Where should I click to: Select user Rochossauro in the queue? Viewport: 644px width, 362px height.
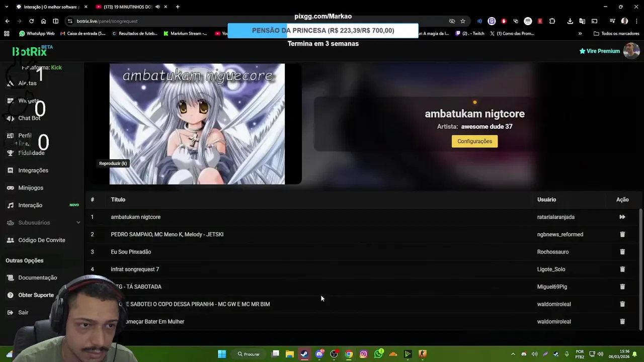coord(553,252)
